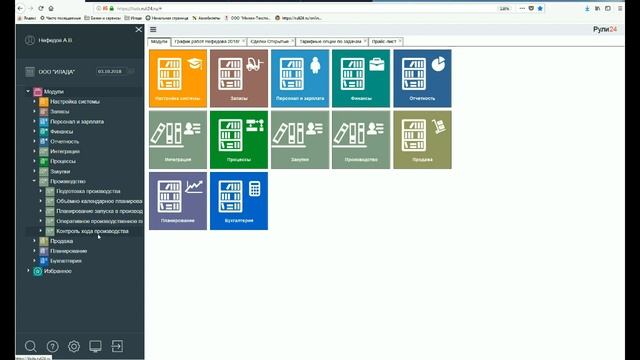Open the brown Запасы module tile
640x360 pixels.
[x=239, y=78]
